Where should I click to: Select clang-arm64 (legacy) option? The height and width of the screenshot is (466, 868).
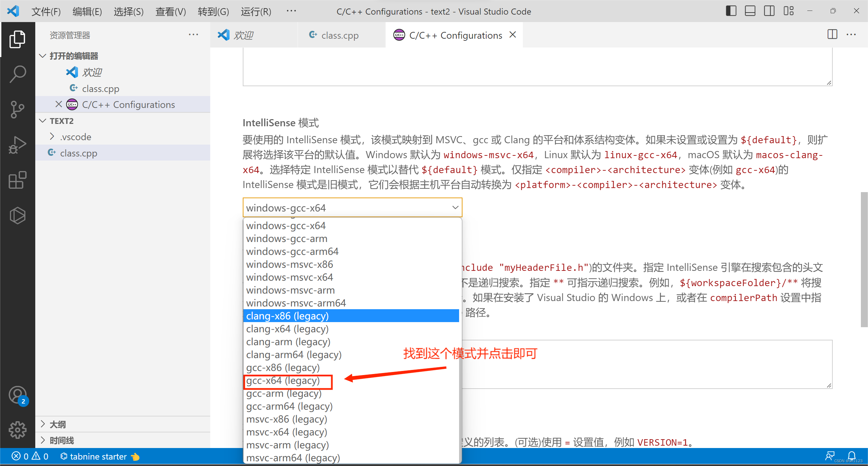click(351, 354)
